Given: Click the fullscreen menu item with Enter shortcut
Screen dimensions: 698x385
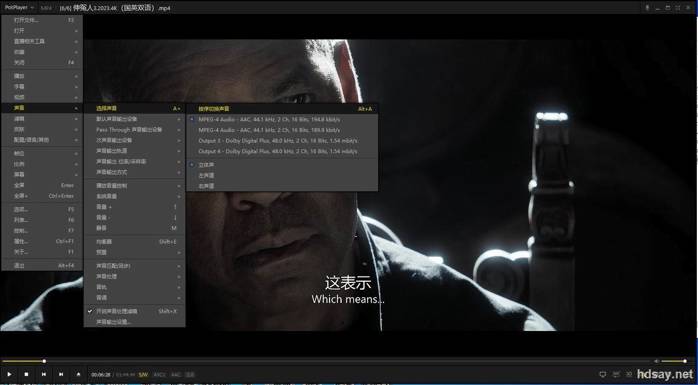Looking at the screenshot, I should 42,185.
